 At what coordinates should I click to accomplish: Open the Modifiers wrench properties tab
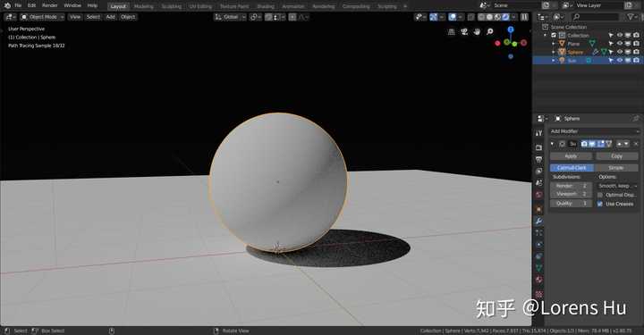[x=538, y=222]
